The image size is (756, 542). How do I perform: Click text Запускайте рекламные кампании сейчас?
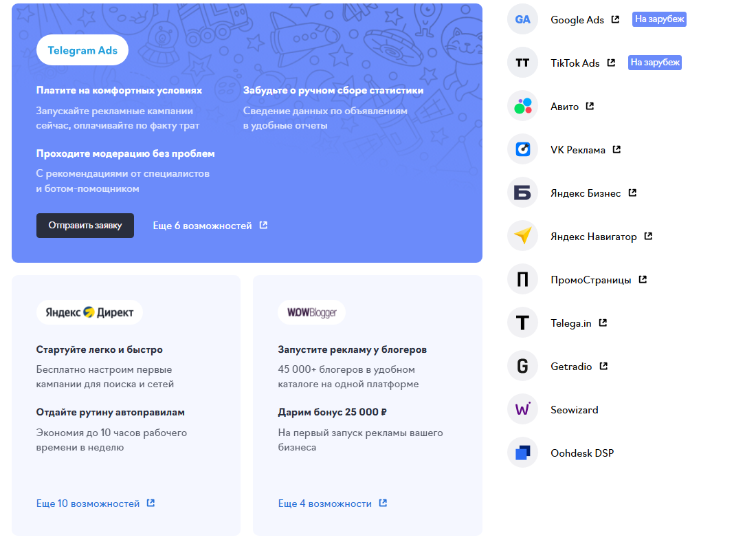[118, 118]
